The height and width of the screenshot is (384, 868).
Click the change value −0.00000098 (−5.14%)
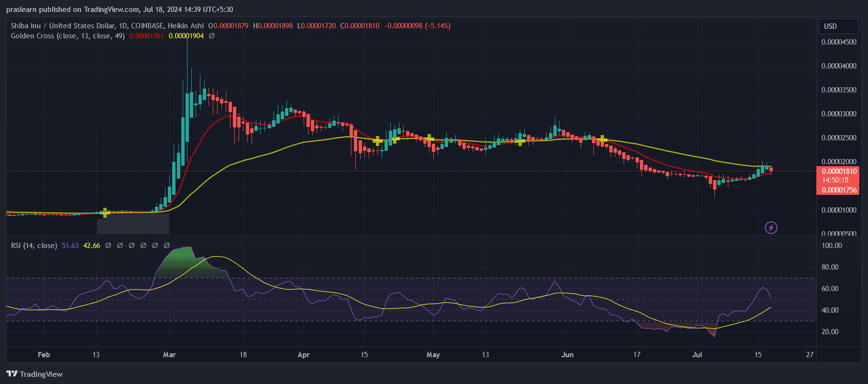point(418,26)
